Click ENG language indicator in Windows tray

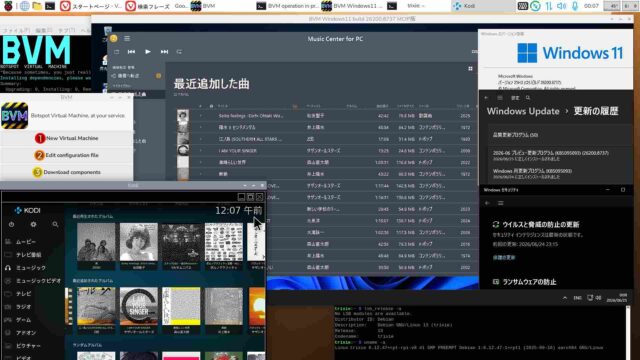577,298
